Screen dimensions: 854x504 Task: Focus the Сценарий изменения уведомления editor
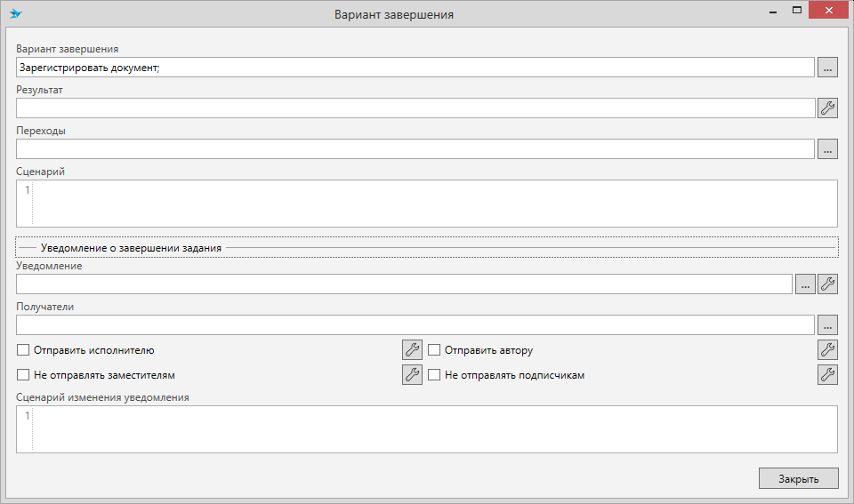click(434, 429)
